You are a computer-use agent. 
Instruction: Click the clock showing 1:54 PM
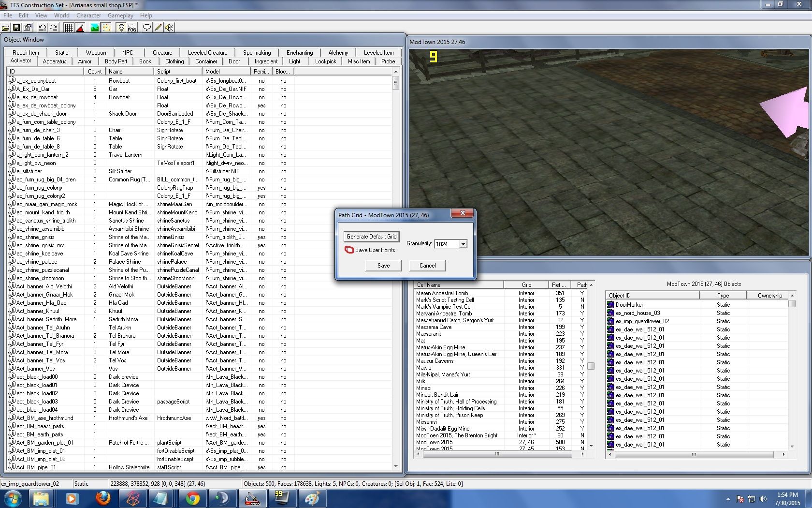pos(787,495)
